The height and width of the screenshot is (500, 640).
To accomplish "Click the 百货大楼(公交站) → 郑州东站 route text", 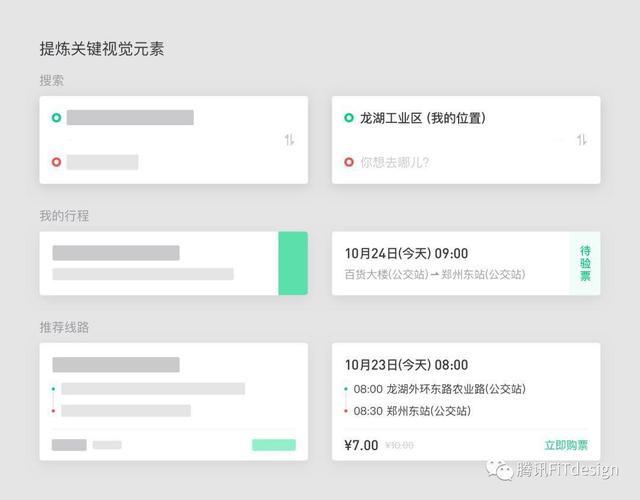I will click(435, 274).
